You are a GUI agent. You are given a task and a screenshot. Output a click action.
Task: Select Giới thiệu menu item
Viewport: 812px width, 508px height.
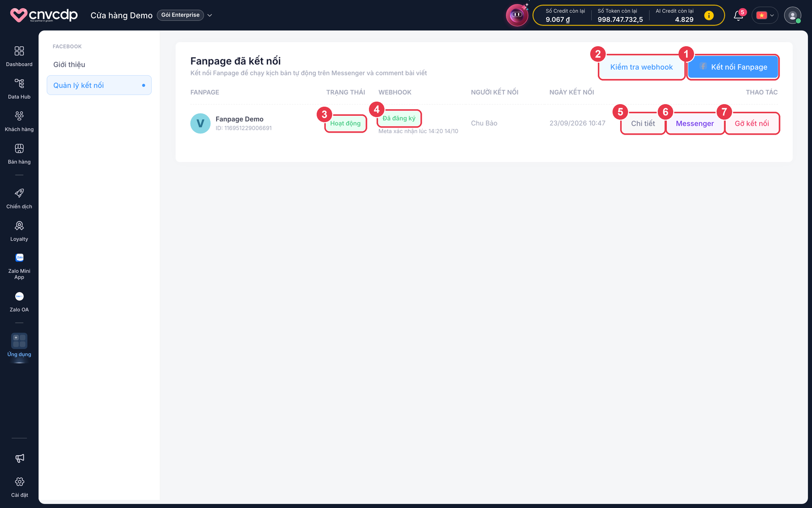pyautogui.click(x=99, y=65)
